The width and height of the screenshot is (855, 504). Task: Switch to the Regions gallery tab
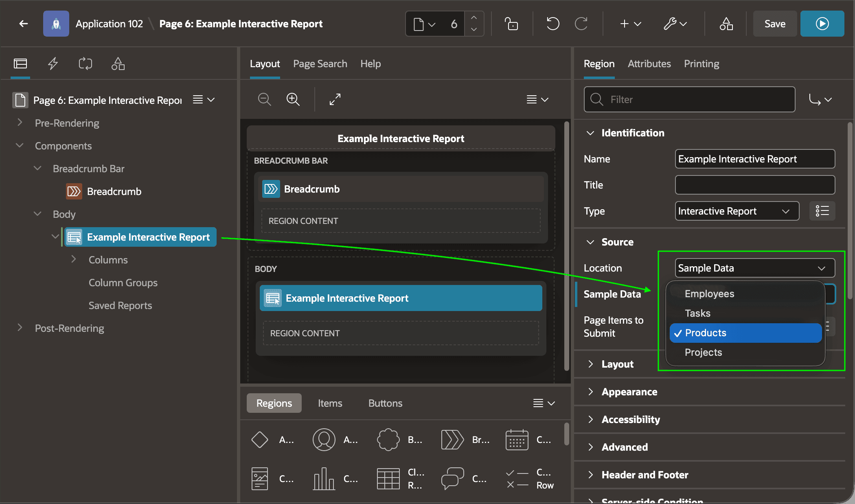coord(274,403)
